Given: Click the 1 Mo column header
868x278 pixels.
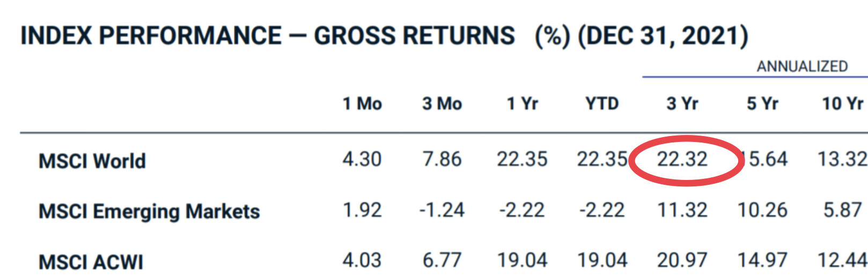Looking at the screenshot, I should 362,103.
